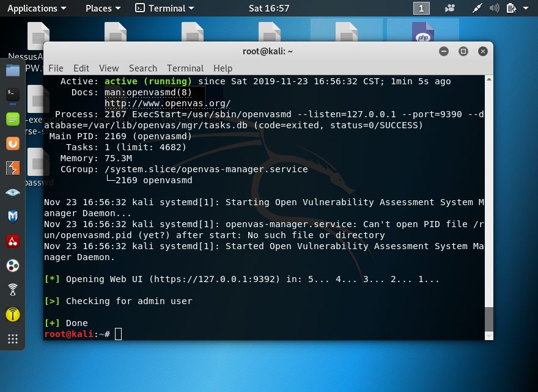The width and height of the screenshot is (538, 392).
Task: Open the Edit menu
Action: point(81,68)
